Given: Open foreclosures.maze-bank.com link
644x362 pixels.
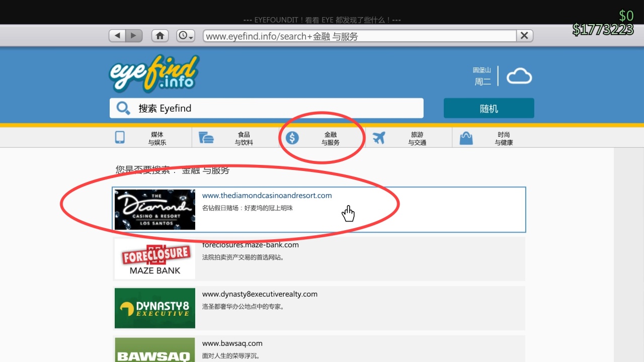Looking at the screenshot, I should click(251, 245).
